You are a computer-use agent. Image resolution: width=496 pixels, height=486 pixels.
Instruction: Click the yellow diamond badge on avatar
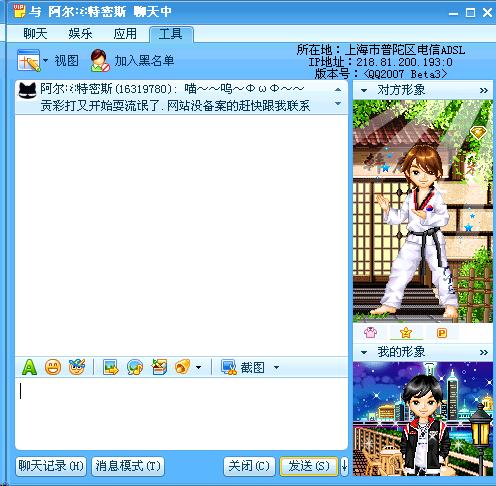click(x=479, y=133)
